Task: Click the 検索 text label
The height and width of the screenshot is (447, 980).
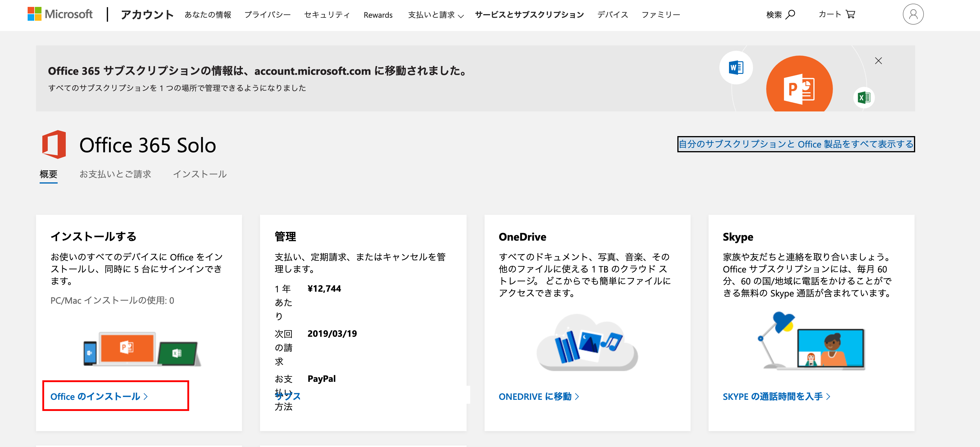Action: (x=774, y=14)
